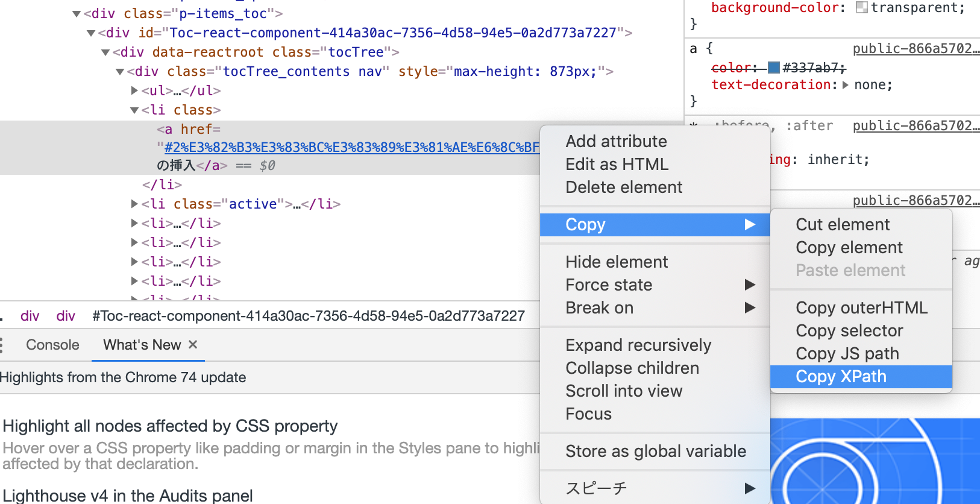The height and width of the screenshot is (504, 980).
Task: Click the #337ab7 color swatch
Action: click(x=774, y=68)
